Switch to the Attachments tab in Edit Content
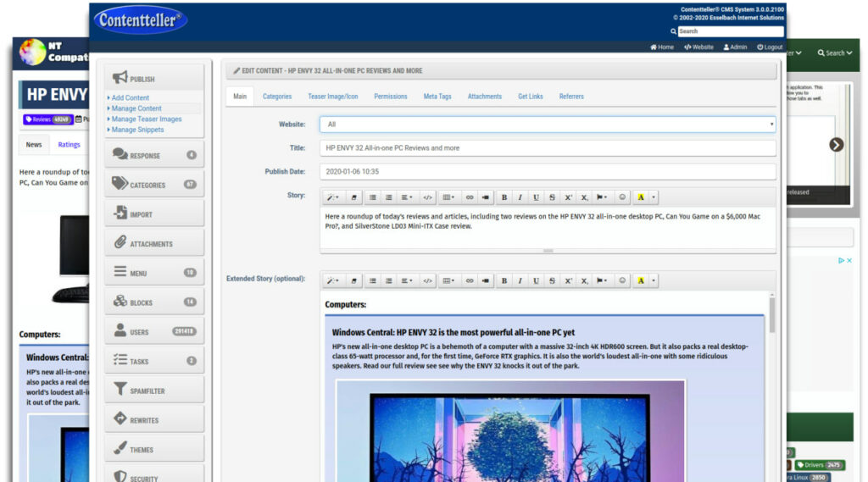 (484, 97)
